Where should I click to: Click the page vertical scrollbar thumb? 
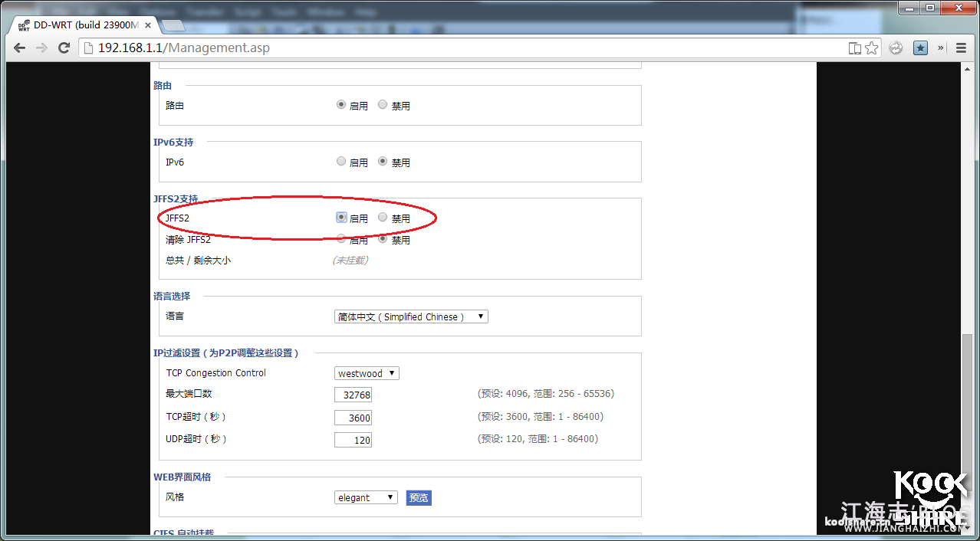[x=967, y=429]
